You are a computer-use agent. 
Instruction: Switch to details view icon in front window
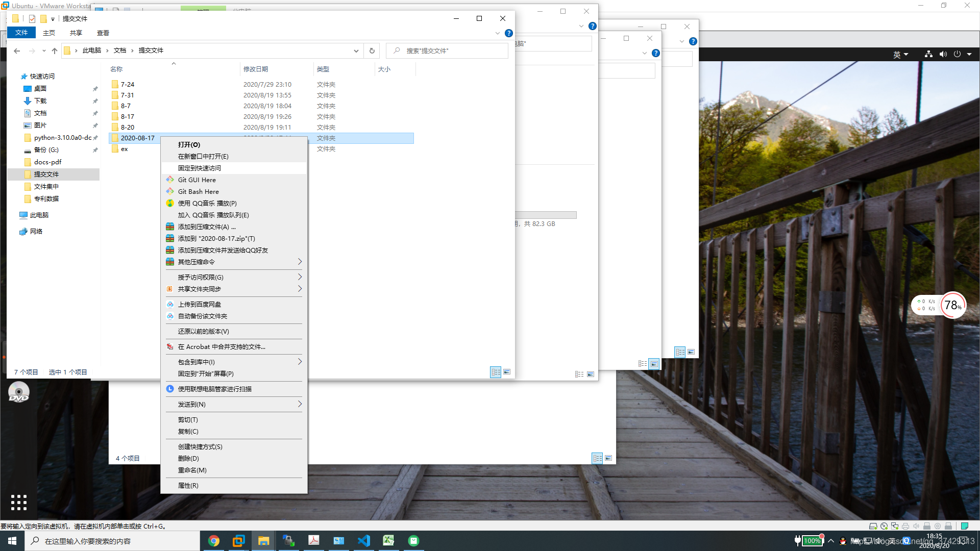tap(496, 372)
